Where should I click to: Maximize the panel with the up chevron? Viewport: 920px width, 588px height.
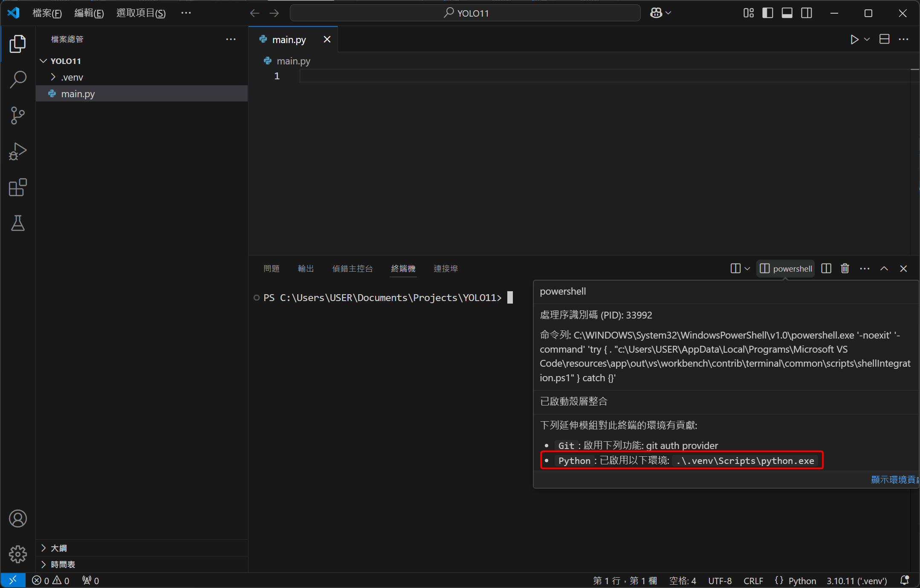click(x=884, y=268)
